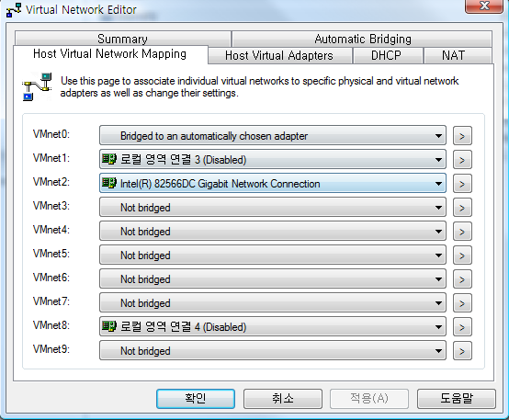The width and height of the screenshot is (509, 420).
Task: Confirm with the 확인 button
Action: coord(196,399)
